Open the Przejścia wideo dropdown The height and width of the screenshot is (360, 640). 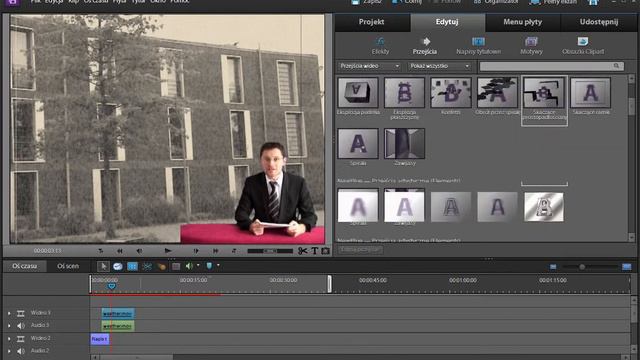pyautogui.click(x=369, y=66)
